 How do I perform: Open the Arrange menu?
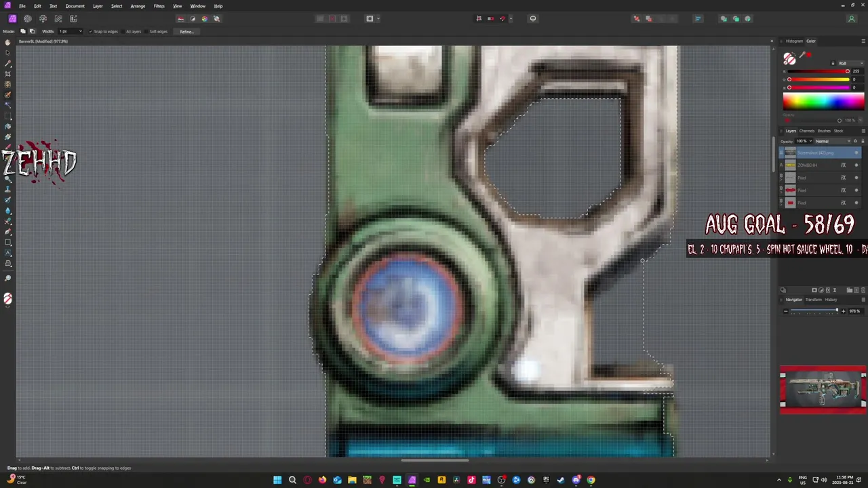[138, 6]
